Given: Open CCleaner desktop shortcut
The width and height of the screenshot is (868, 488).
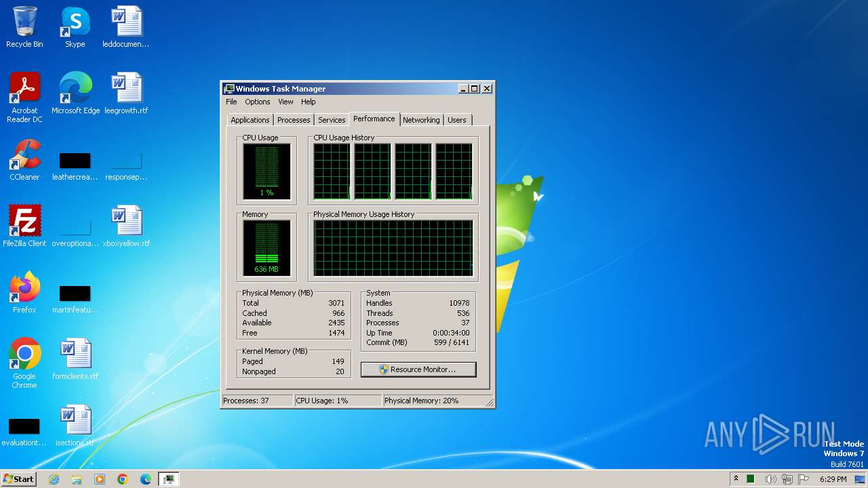Looking at the screenshot, I should pyautogui.click(x=24, y=160).
